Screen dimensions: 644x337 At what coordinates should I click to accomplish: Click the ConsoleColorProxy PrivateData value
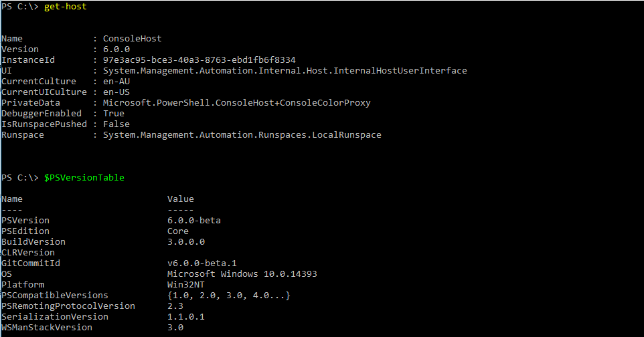tap(236, 103)
